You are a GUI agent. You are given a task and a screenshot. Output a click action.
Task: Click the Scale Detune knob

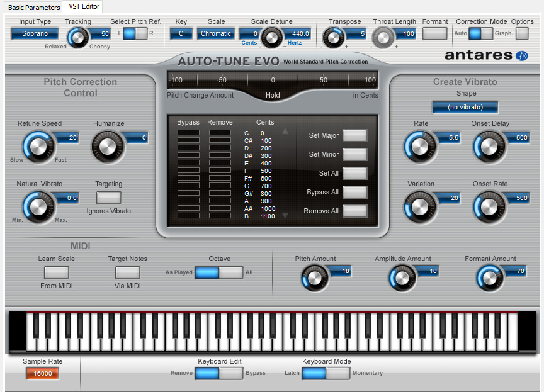271,37
